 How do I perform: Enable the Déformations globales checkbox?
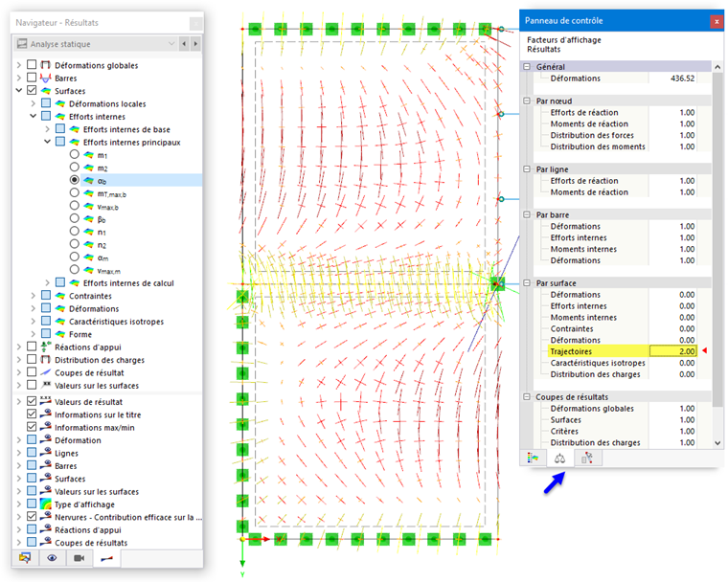[32, 64]
